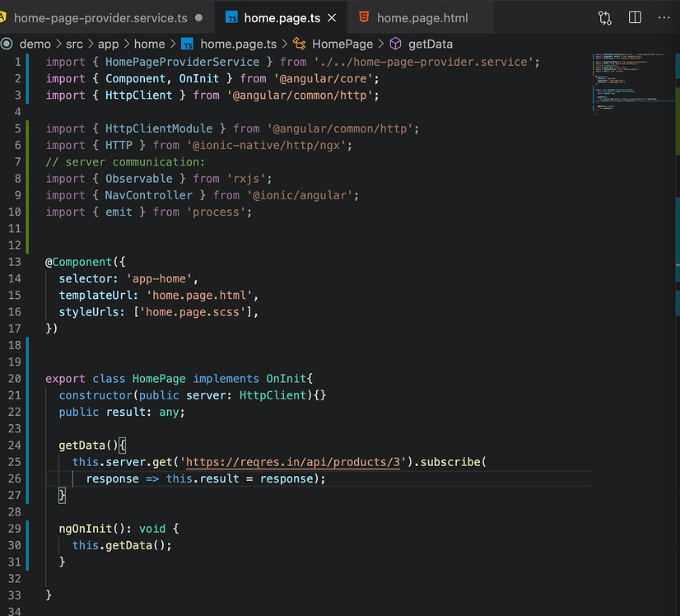Click the method cube icon in breadcrumb
The height and width of the screenshot is (616, 680).
pos(395,44)
